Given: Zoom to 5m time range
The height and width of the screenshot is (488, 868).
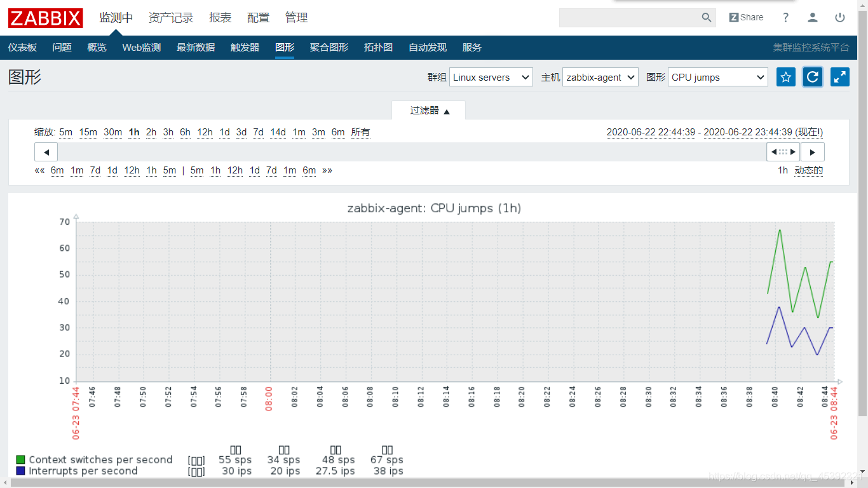Looking at the screenshot, I should click(66, 132).
